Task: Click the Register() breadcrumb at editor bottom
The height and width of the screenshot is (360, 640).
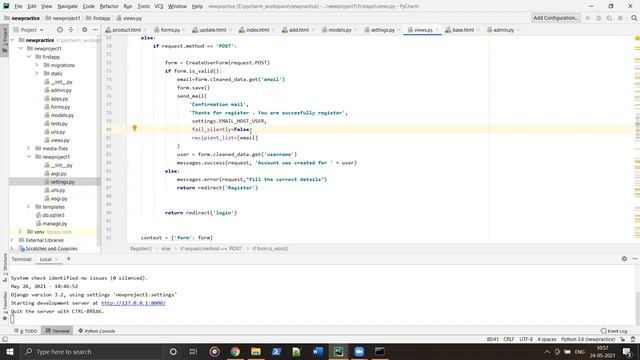Action: coord(141,249)
